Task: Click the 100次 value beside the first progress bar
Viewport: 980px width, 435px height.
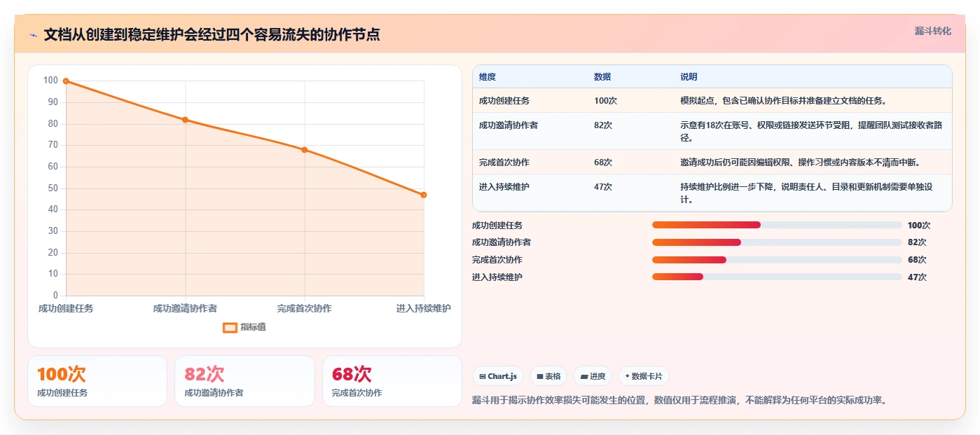Action: [919, 226]
